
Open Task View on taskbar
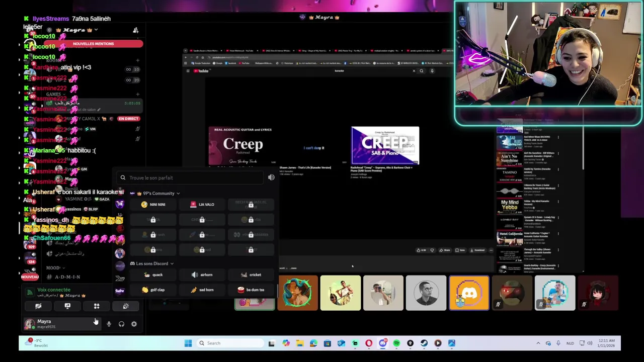[272, 343]
